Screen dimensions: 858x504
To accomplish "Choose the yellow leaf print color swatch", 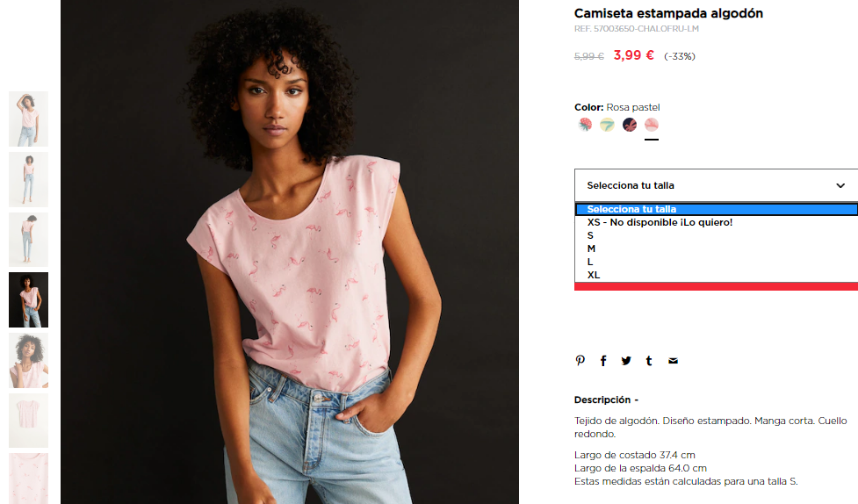I will pyautogui.click(x=607, y=125).
